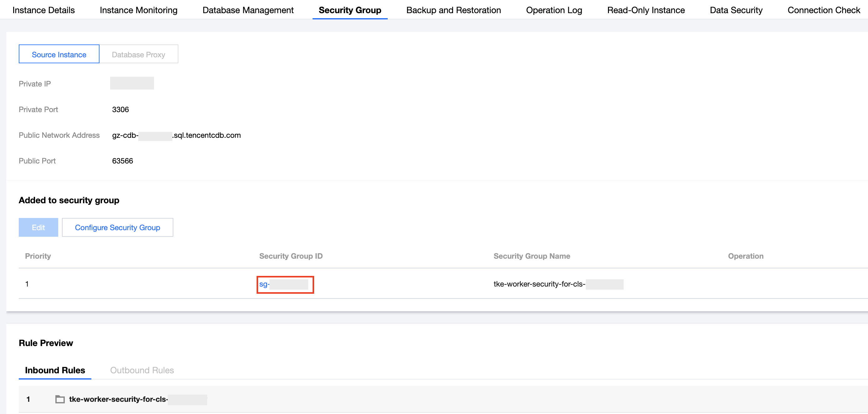Switch to Database Proxy toggle option
This screenshot has height=414, width=868.
point(139,54)
